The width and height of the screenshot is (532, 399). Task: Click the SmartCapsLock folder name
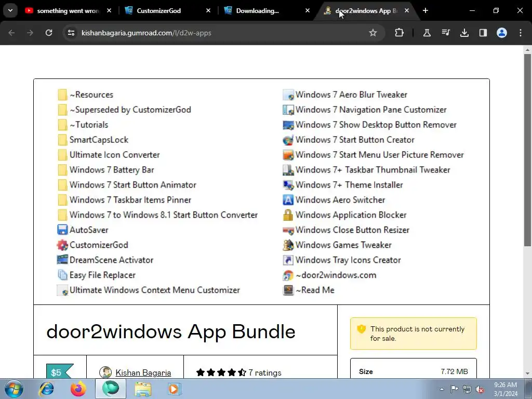coord(99,140)
